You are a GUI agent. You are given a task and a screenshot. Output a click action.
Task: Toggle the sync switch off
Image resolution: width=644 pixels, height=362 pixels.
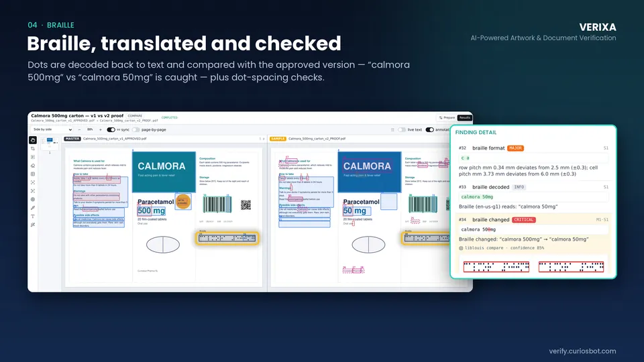(x=111, y=129)
